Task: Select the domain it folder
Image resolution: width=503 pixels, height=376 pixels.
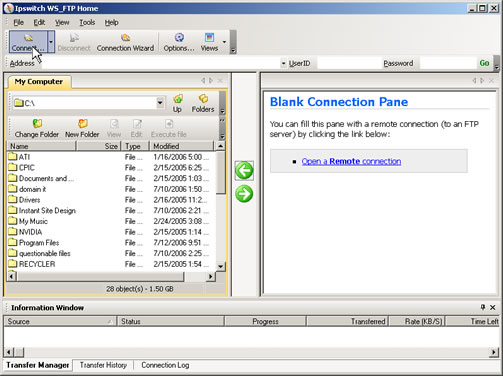Action: coord(27,189)
